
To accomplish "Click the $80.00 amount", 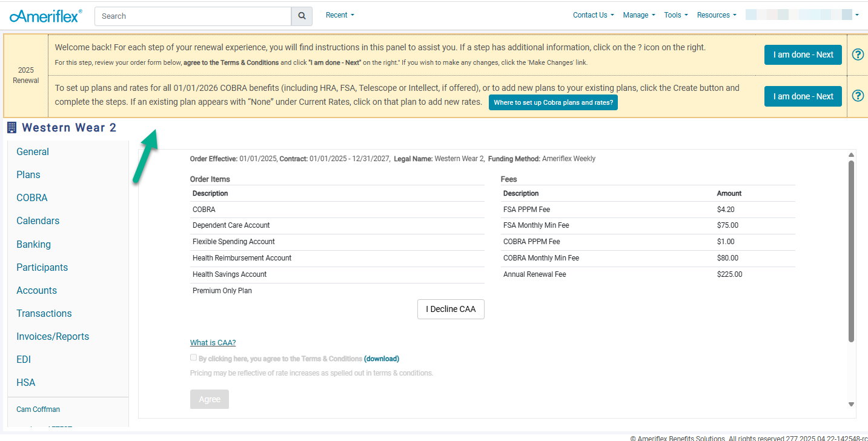I will point(727,258).
